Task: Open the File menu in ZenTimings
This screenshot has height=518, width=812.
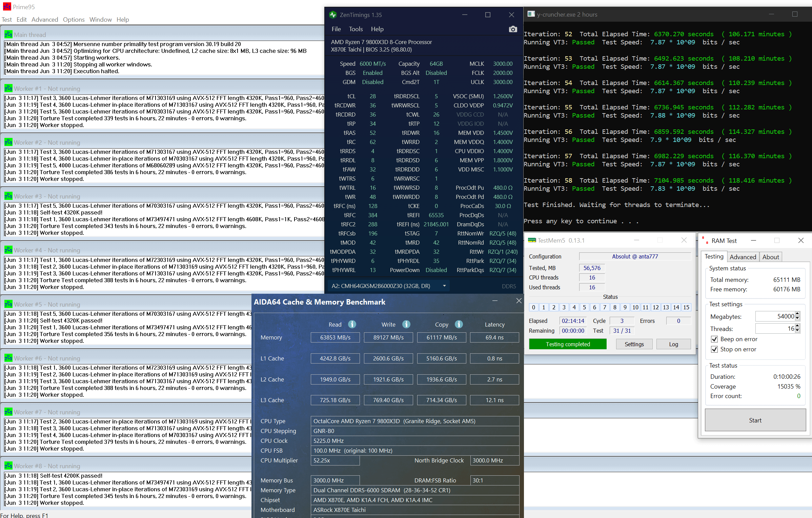Action: pos(336,29)
